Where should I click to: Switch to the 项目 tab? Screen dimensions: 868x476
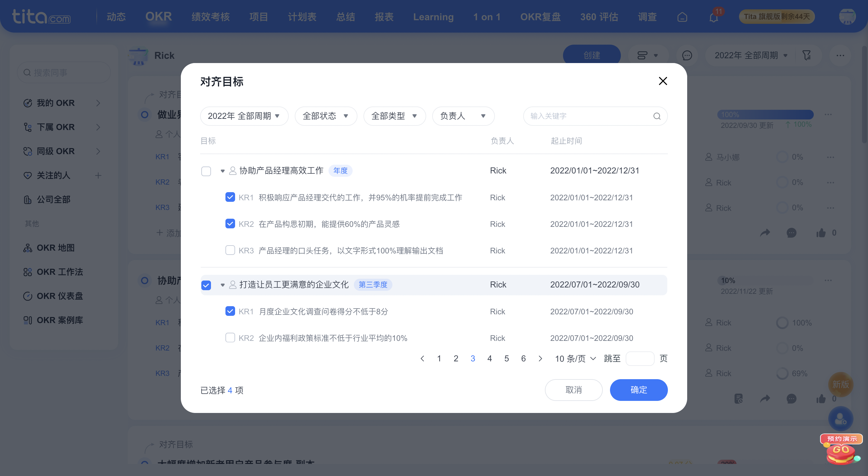(x=259, y=17)
